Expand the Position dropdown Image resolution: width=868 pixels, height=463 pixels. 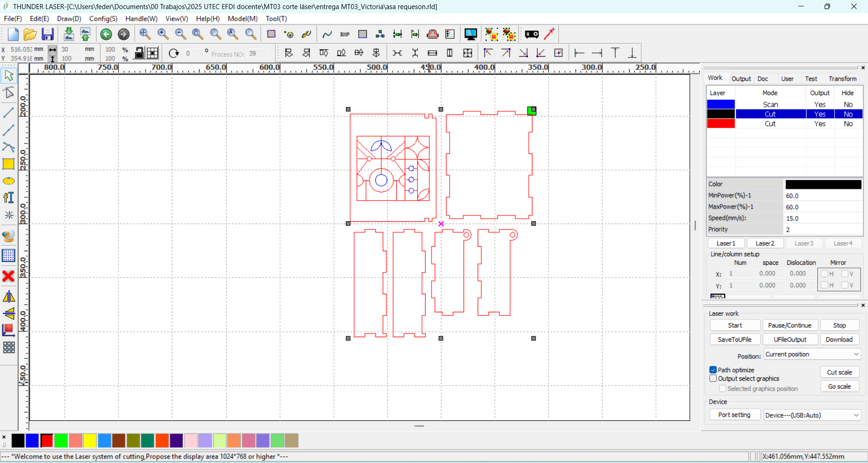coord(812,354)
